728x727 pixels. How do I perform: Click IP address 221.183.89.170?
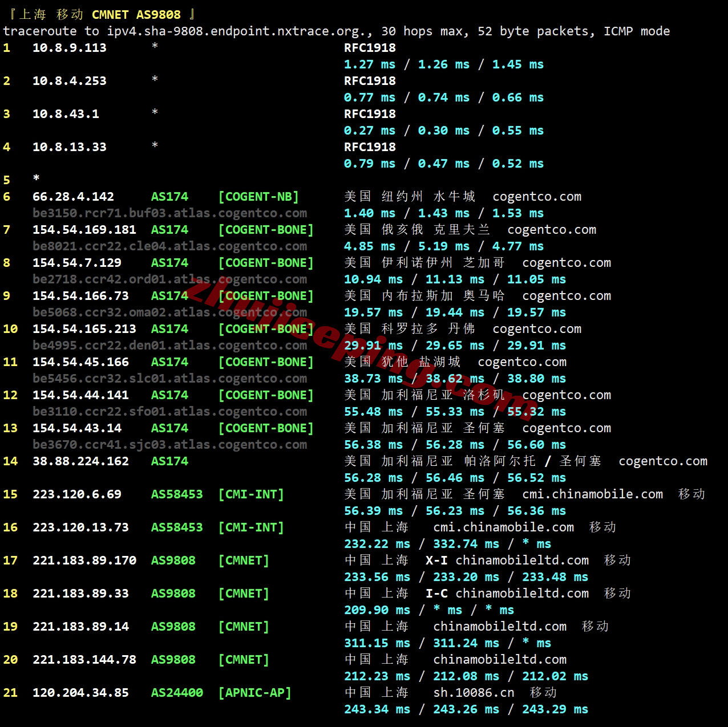coord(84,561)
